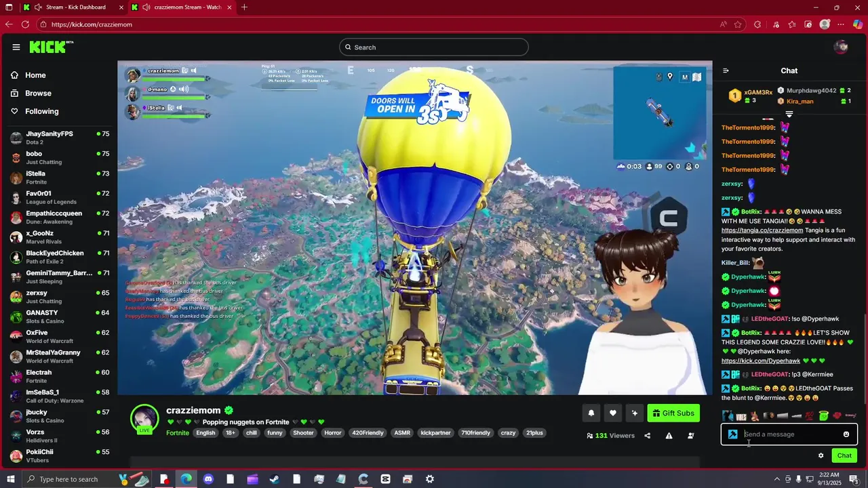Open the ImSeBaS_1 Warzone channel
The width and height of the screenshot is (868, 488).
click(59, 396)
